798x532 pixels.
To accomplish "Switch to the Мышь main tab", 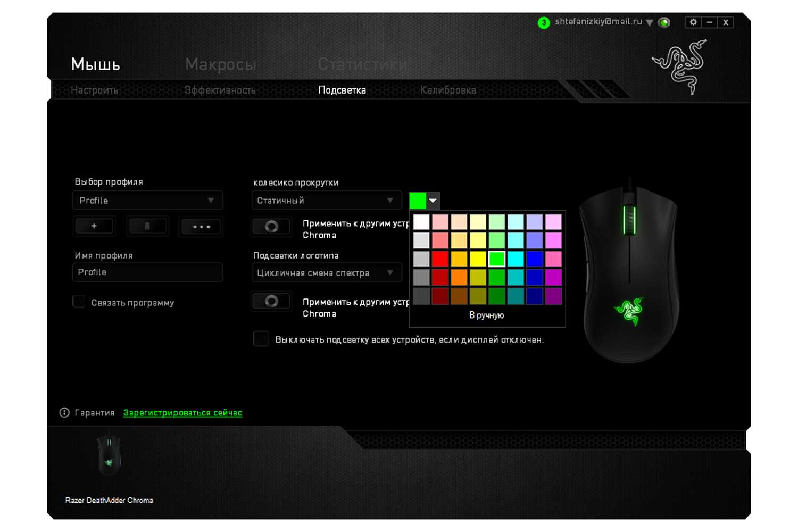I will click(96, 64).
